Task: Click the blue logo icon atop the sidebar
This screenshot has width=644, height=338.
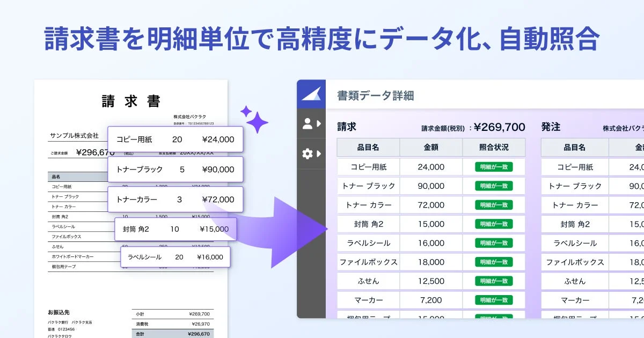Action: (x=311, y=94)
